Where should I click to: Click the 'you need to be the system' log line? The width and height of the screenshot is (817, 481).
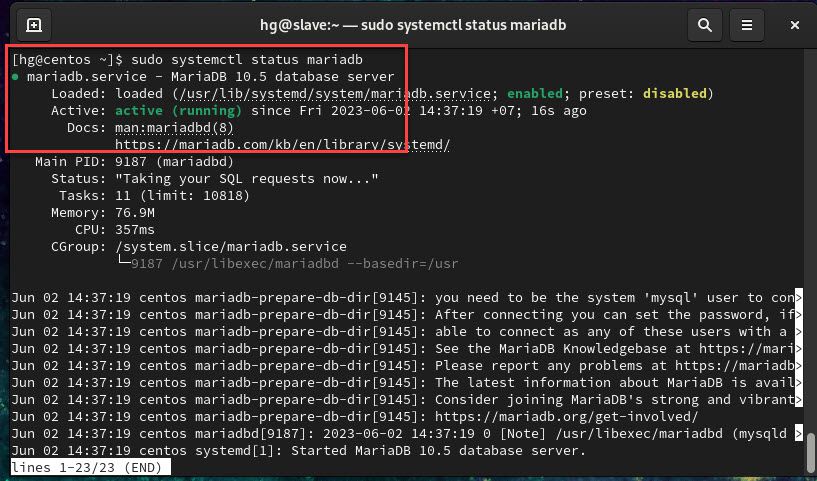406,298
